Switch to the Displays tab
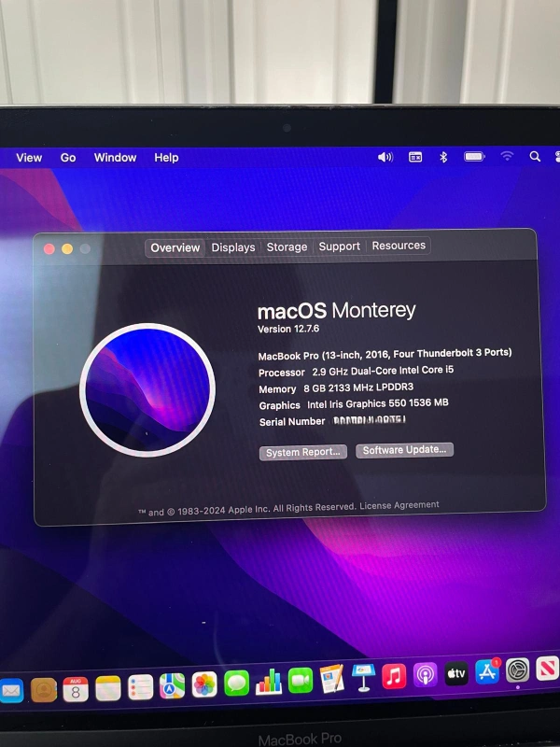This screenshot has width=560, height=747. coord(233,247)
